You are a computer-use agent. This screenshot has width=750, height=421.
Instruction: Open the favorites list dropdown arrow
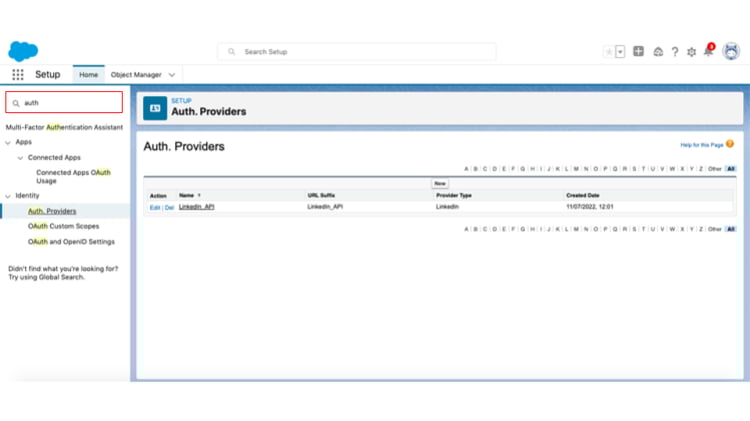(620, 52)
